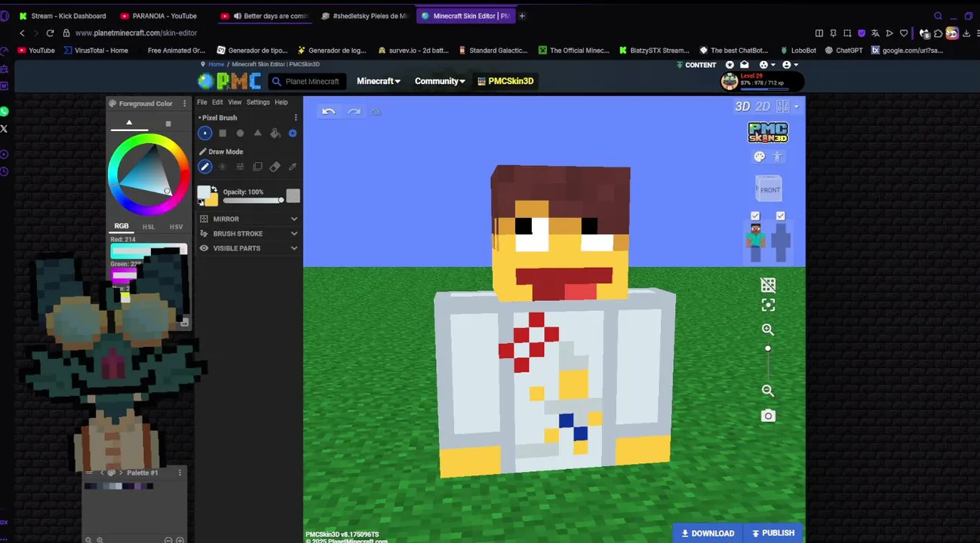Toggle the grid overlay icon
This screenshot has height=543, width=980.
pyautogui.click(x=768, y=284)
